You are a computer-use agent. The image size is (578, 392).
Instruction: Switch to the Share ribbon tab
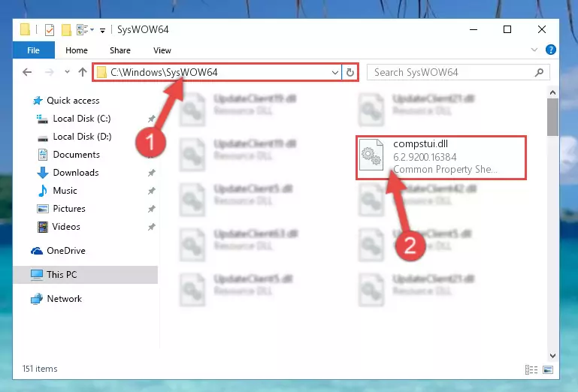[x=120, y=50]
